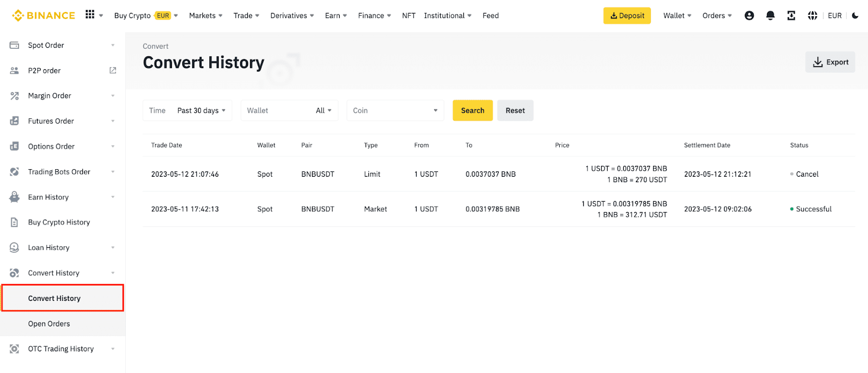Expand the Coin selection dropdown
The height and width of the screenshot is (373, 868).
click(x=395, y=111)
